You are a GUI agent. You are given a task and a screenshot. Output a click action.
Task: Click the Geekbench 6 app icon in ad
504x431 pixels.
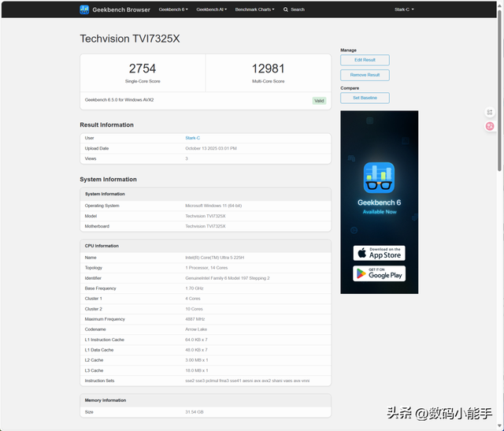(x=379, y=177)
